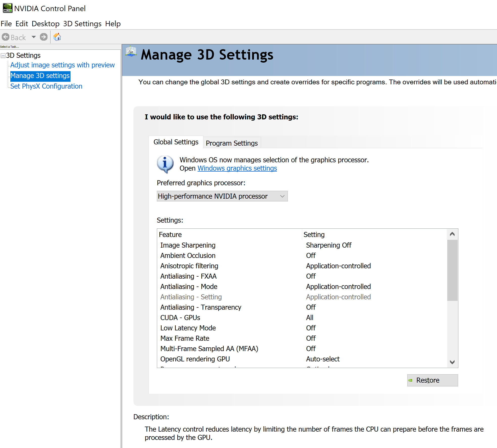Screen dimensions: 497x448
Task: Select the Antialiasing - FXAA row
Action: (x=302, y=276)
